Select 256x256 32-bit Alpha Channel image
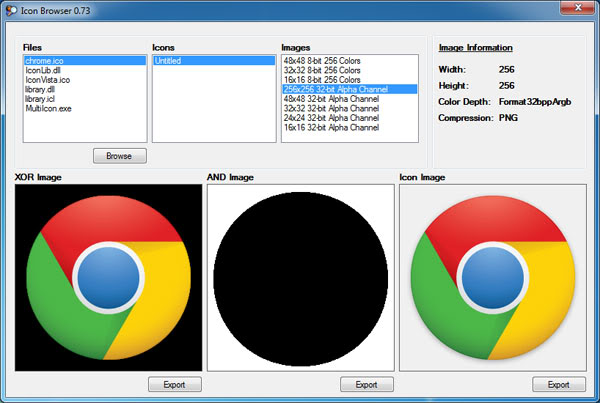Image resolution: width=600 pixels, height=403 pixels. (x=334, y=89)
